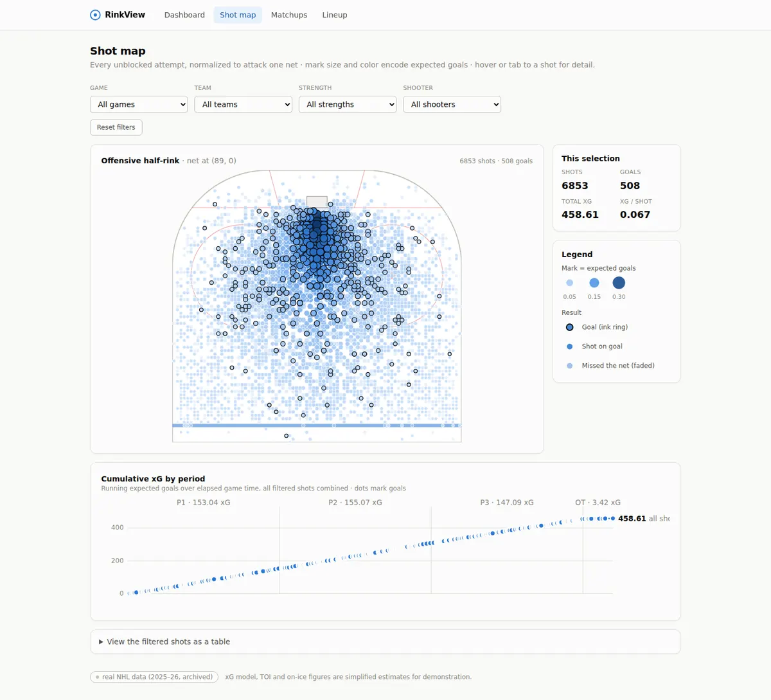Click the Goal (ink ring) legend marker
The height and width of the screenshot is (700, 771).
(569, 327)
